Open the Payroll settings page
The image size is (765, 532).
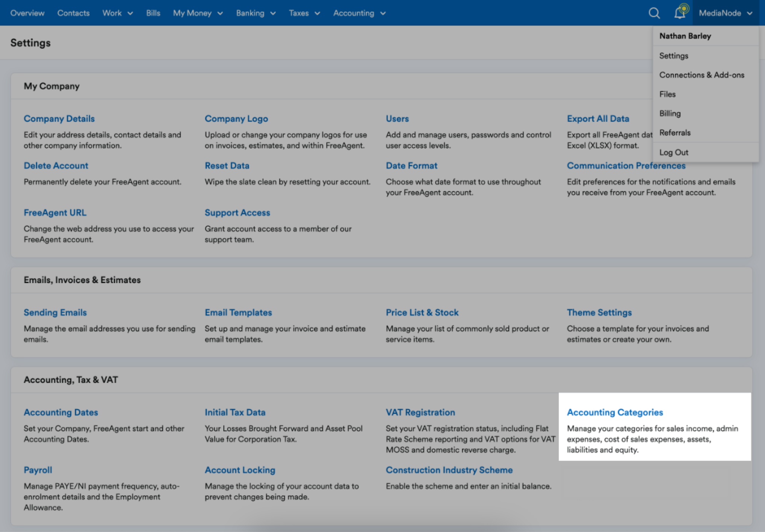[x=38, y=470]
